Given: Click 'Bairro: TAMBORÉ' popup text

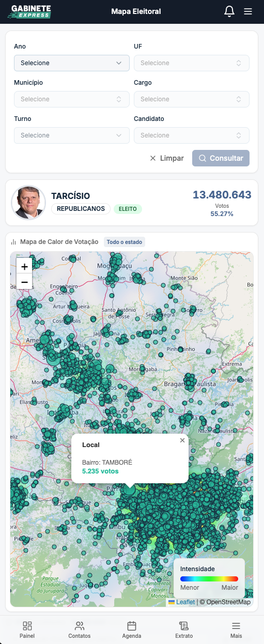Looking at the screenshot, I should pyautogui.click(x=107, y=462).
